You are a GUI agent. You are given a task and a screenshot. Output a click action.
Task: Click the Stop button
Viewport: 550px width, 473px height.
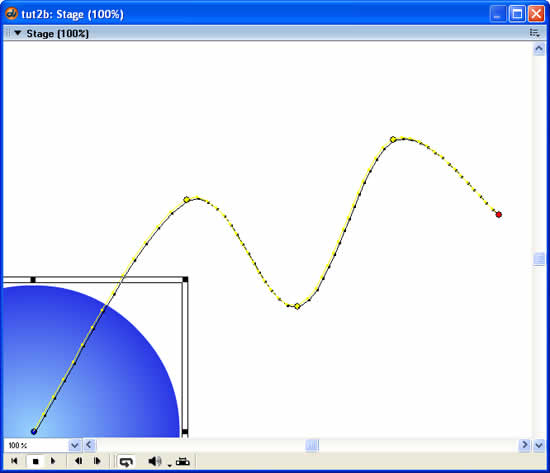tap(35, 461)
